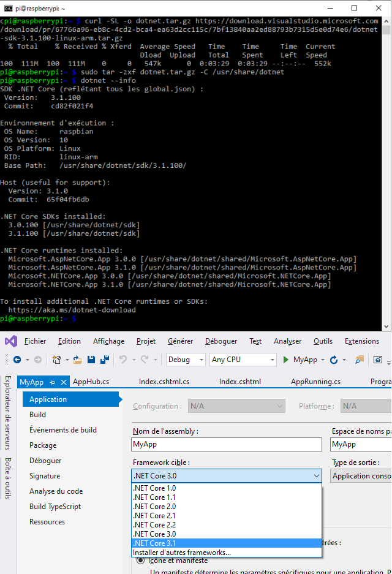Click the Save All toolbar icon
This screenshot has height=574, width=392.
pyautogui.click(x=105, y=360)
